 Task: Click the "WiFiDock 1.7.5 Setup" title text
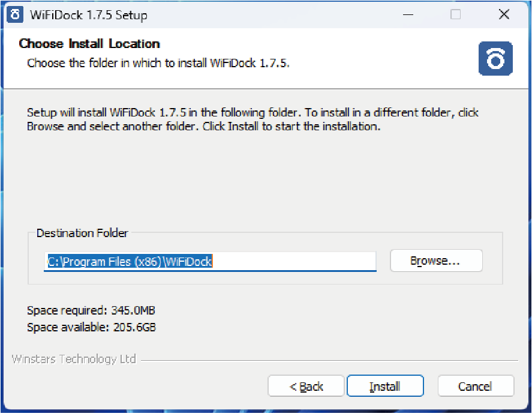tap(89, 15)
